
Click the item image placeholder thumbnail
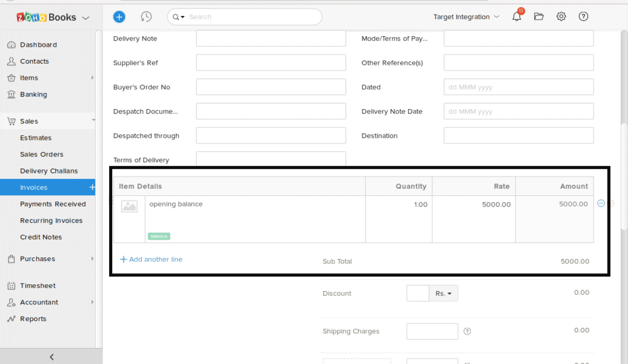(129, 207)
